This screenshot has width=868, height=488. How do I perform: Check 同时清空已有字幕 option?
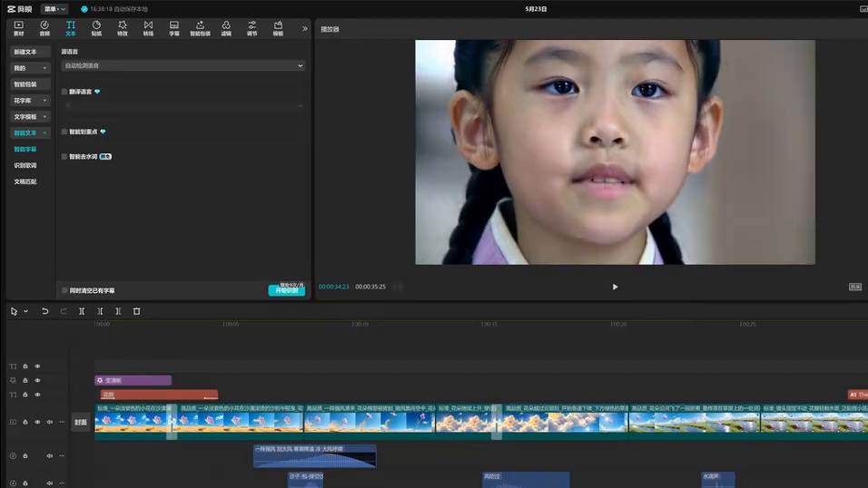tap(64, 290)
